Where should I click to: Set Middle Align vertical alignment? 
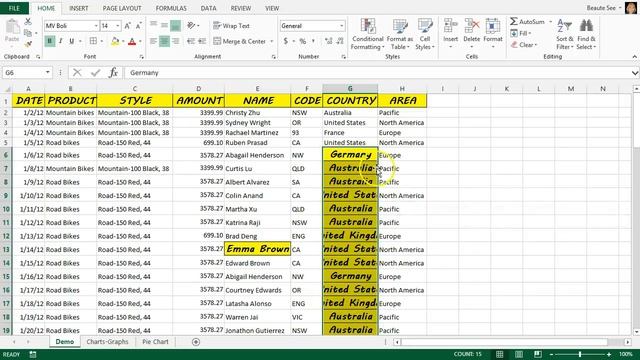(164, 25)
